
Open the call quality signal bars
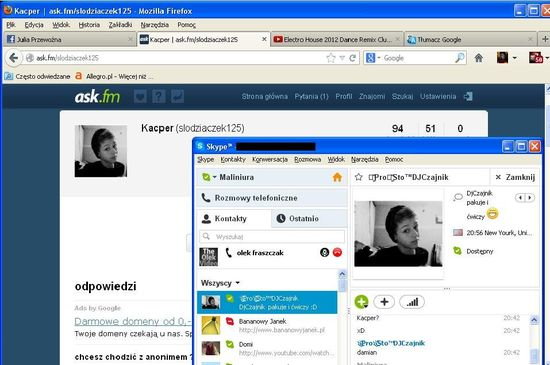click(x=412, y=302)
